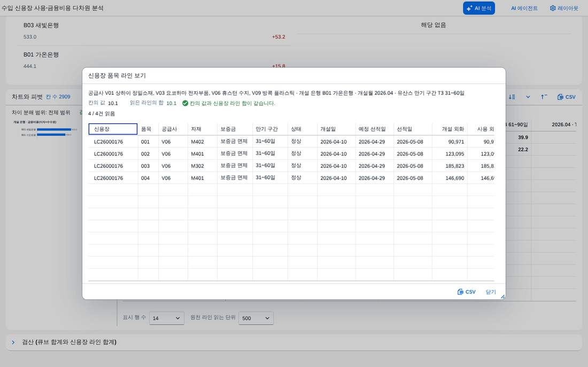Click 보증금 면제 in the item 001 row

click(235, 142)
